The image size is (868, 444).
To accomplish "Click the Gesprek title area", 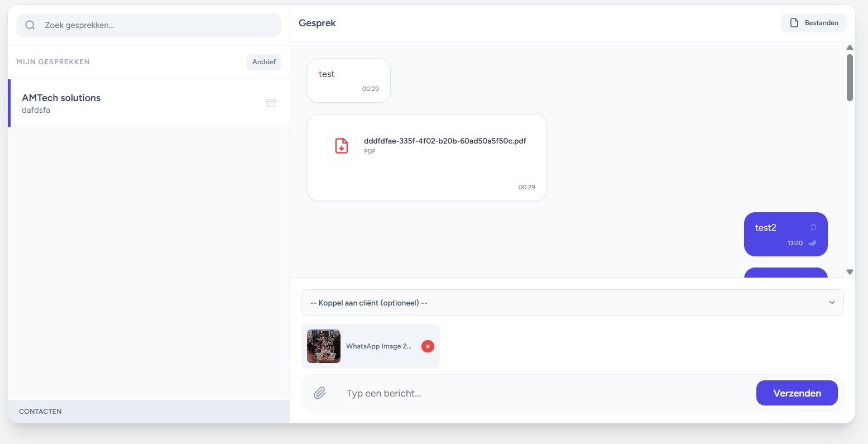I will tap(316, 23).
